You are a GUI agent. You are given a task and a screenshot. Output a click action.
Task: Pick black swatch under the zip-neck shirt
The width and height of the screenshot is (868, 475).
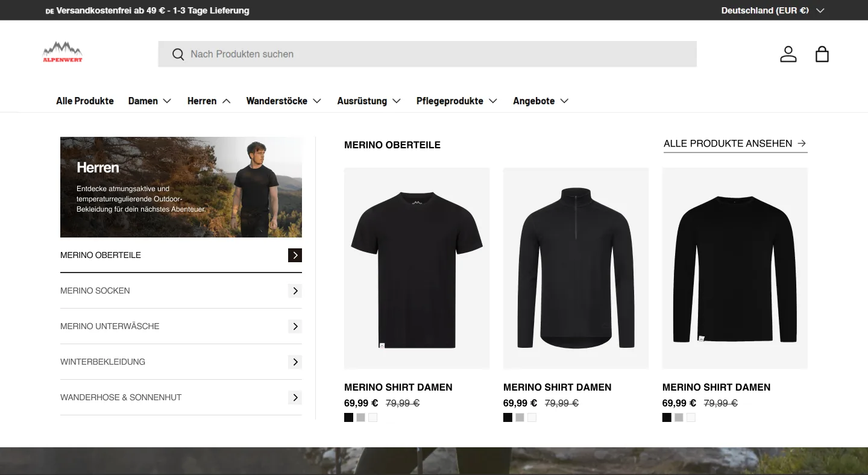pyautogui.click(x=508, y=417)
